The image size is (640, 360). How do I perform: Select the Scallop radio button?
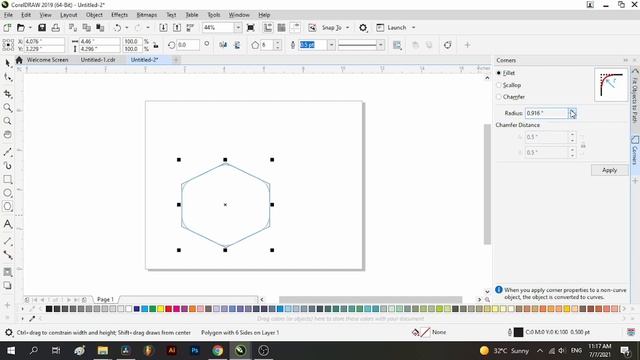pyautogui.click(x=499, y=85)
